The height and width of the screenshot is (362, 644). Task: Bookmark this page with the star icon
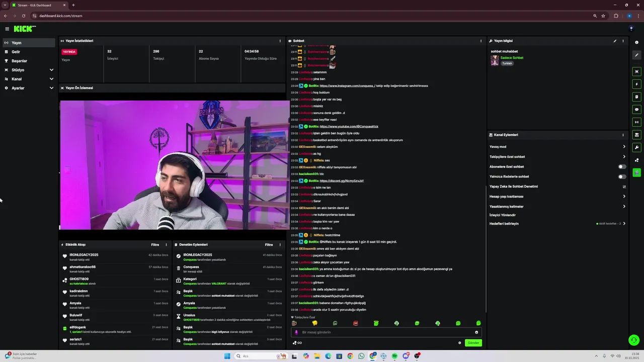click(603, 16)
